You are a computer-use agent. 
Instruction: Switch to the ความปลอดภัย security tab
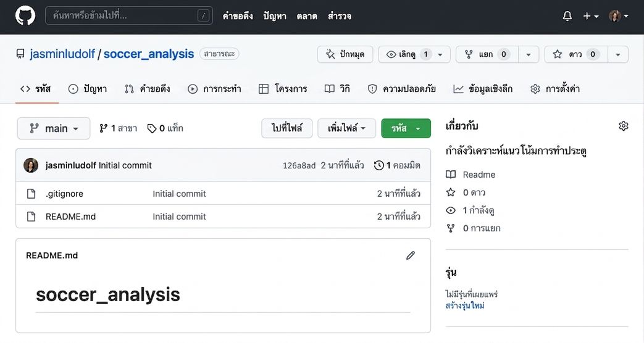pos(402,89)
